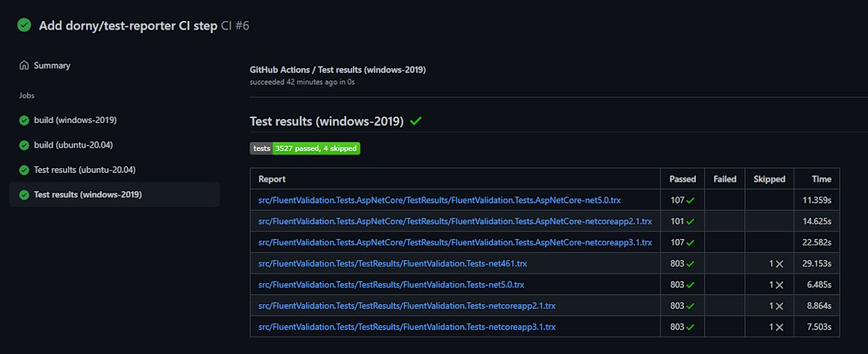Click the green check beside Test results heading
Screen dimensions: 868x354
coord(415,122)
